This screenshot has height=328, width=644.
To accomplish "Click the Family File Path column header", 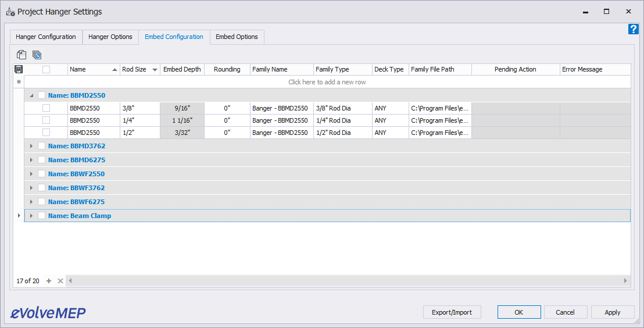I will click(x=441, y=69).
